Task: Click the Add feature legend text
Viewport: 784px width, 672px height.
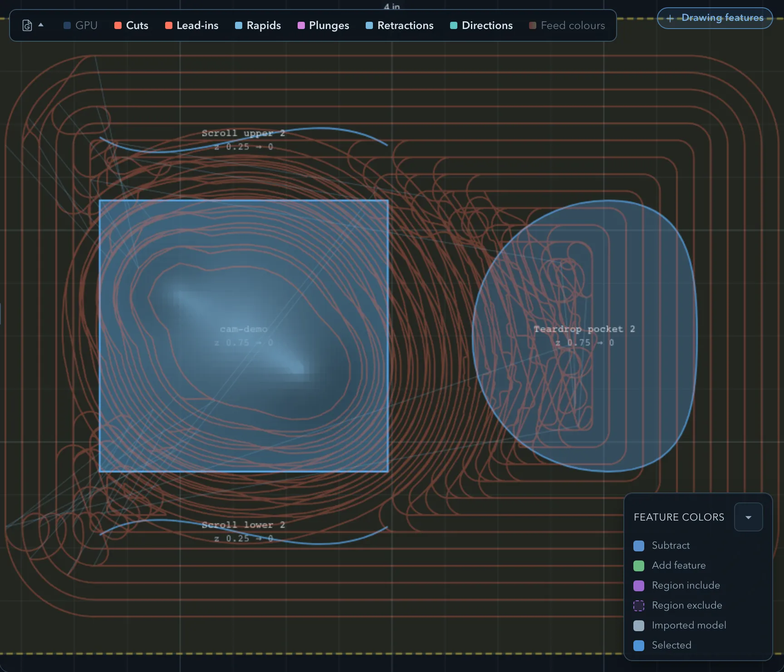Action: coord(679,565)
